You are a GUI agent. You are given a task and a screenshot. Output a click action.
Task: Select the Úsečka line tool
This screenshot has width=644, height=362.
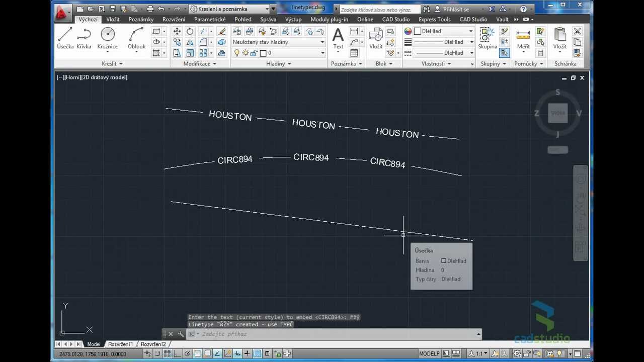(x=65, y=38)
